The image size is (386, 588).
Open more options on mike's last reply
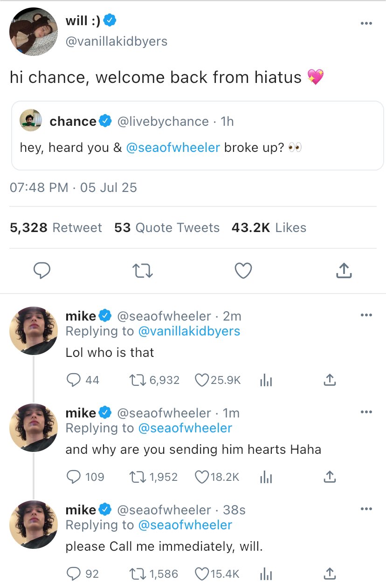366,509
